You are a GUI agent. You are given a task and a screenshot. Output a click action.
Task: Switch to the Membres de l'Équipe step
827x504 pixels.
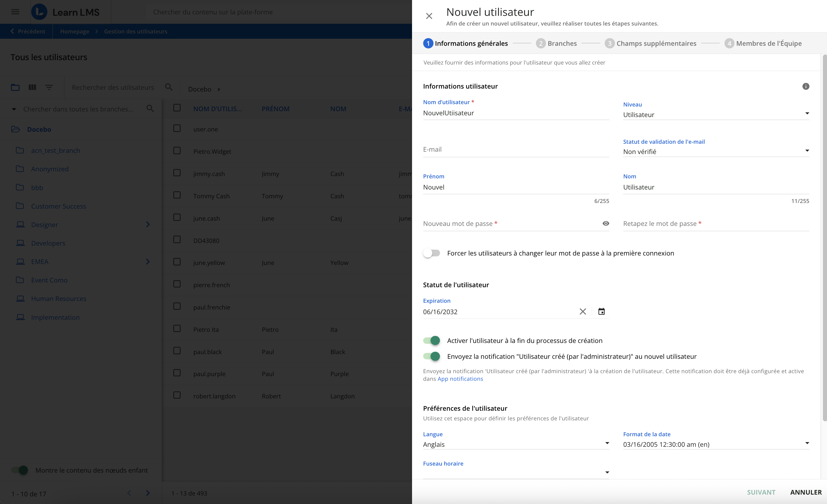pyautogui.click(x=764, y=43)
